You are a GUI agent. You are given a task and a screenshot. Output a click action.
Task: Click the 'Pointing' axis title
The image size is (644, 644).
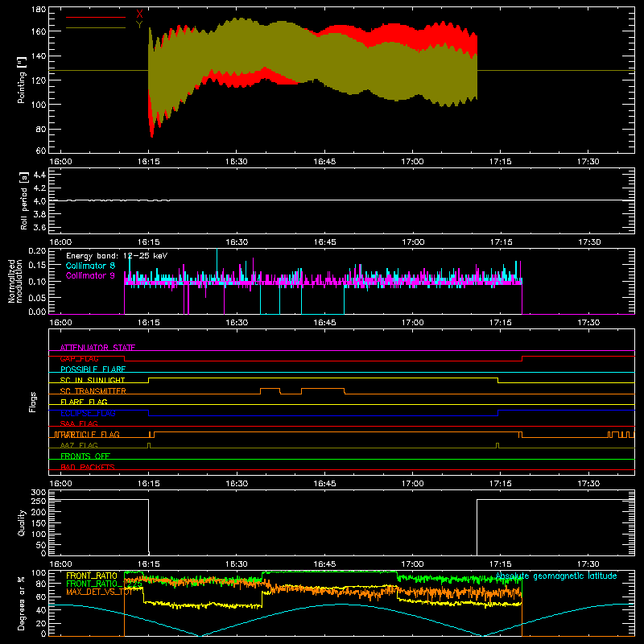click(x=22, y=80)
